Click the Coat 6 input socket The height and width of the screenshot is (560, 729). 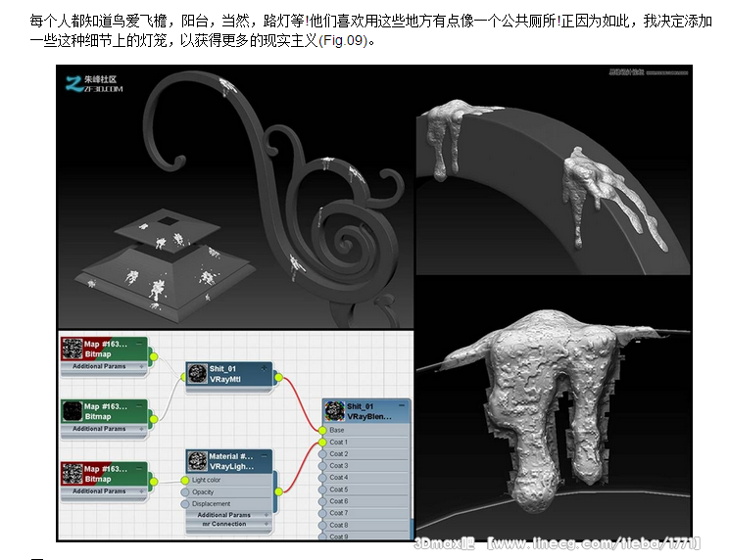click(322, 501)
